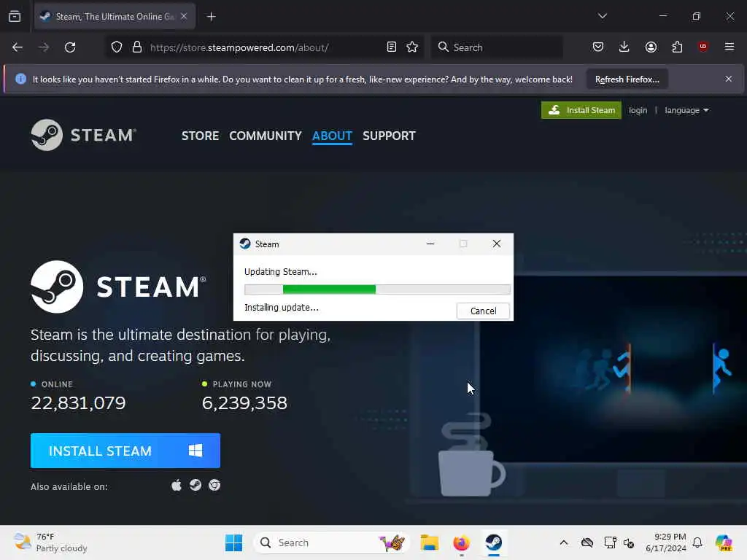Click the 22,831,079 online count
The width and height of the screenshot is (747, 560).
point(78,402)
